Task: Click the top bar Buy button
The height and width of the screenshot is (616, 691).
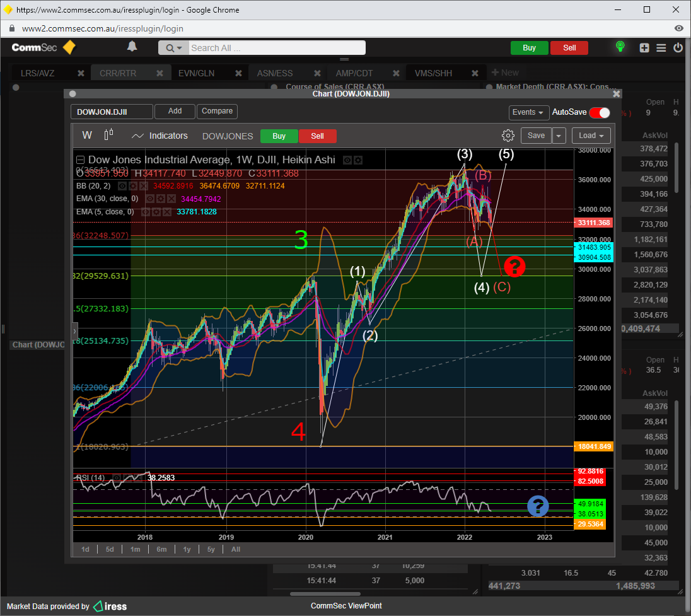Action: 529,48
